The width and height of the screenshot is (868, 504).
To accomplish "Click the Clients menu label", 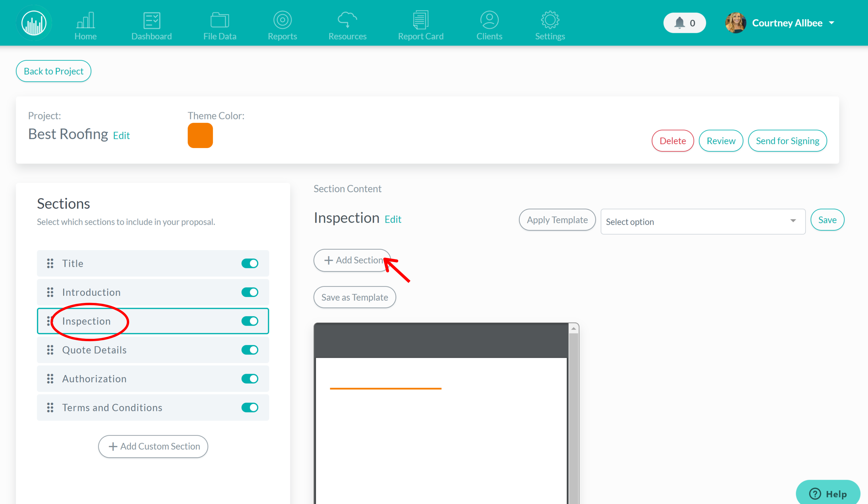I will coord(489,36).
